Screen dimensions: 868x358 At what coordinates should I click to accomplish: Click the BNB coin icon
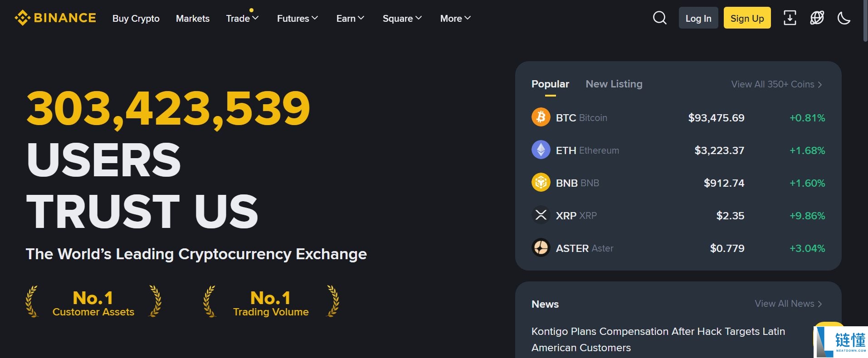point(541,183)
